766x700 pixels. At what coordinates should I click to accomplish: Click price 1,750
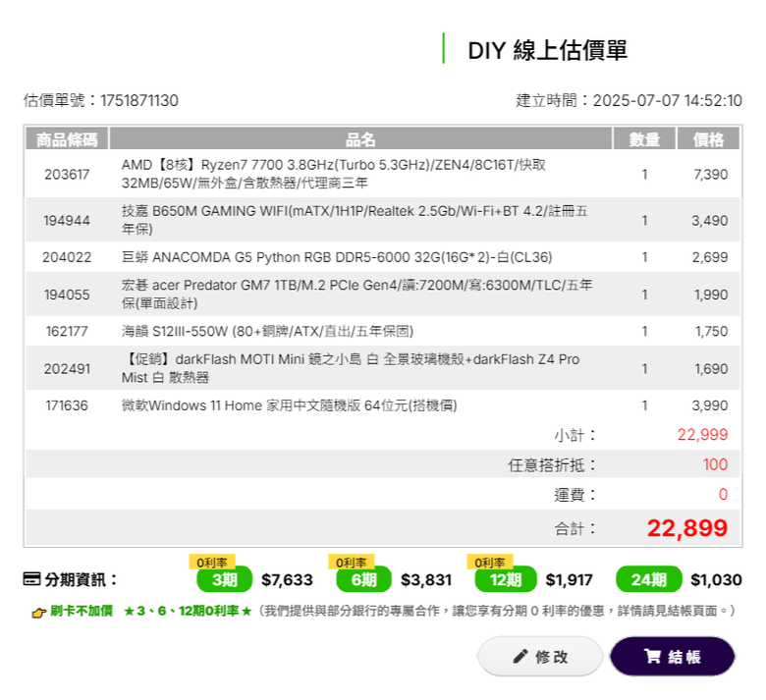[712, 331]
